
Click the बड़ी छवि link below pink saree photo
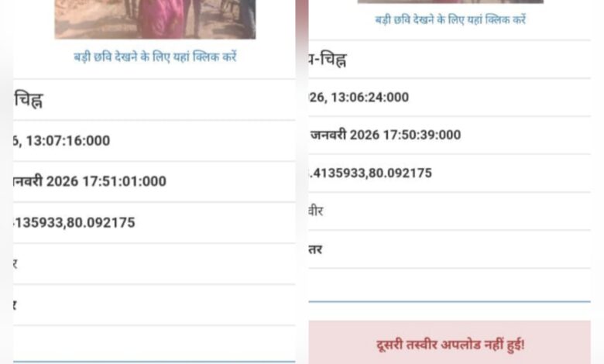coord(155,57)
